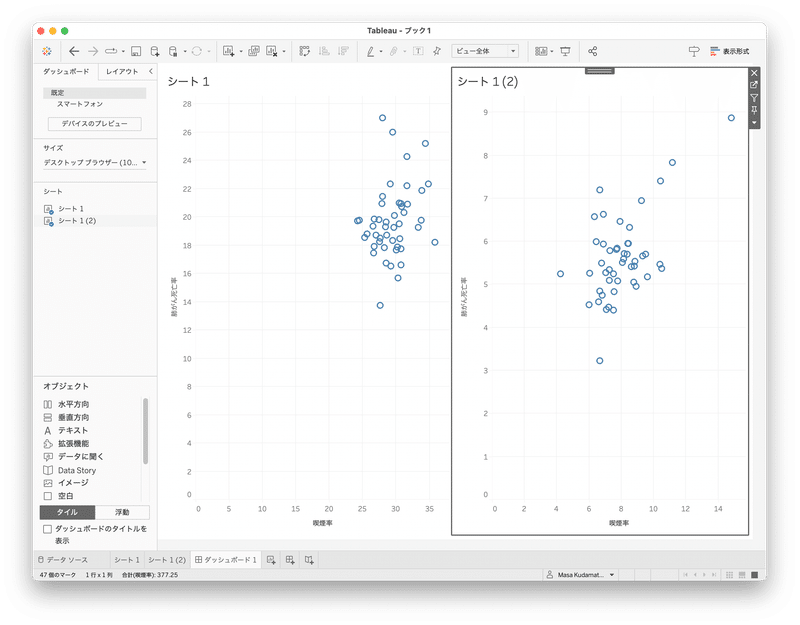Viewport: 800px width, 625px height.
Task: Click the Tableau start page logo icon
Action: coord(47,51)
